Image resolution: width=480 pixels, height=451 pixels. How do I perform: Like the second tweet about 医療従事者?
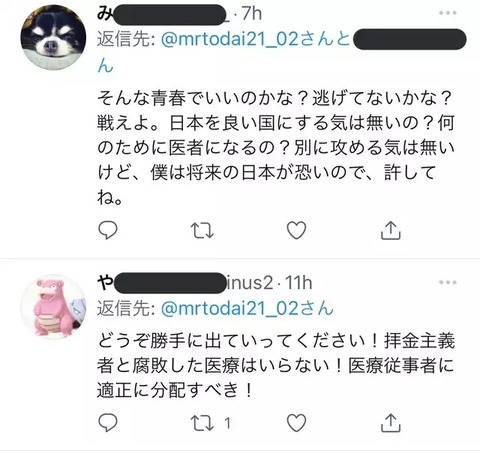[297, 423]
